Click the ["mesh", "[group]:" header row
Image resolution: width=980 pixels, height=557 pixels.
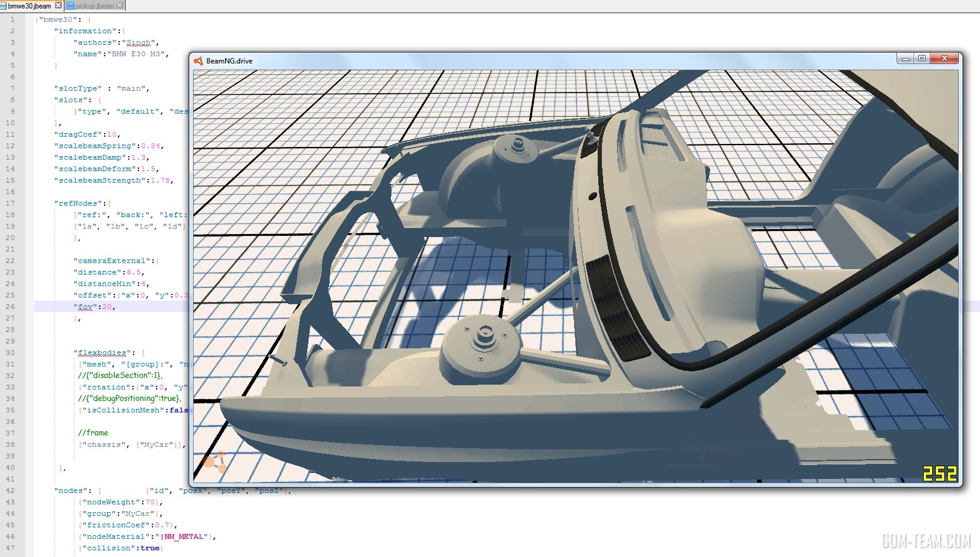(x=133, y=364)
